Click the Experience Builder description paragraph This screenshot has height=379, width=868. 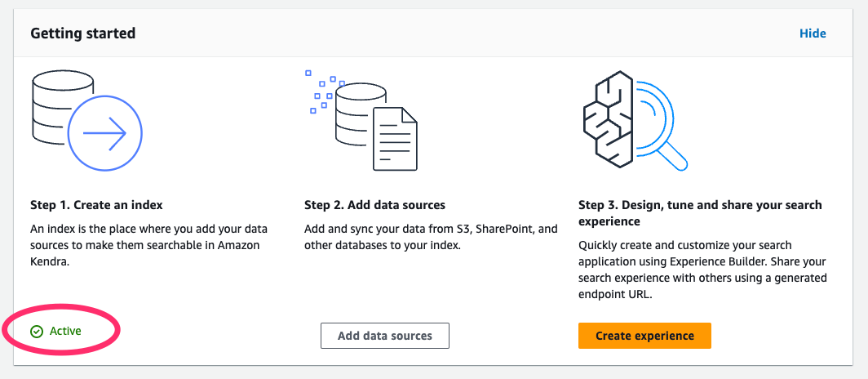click(x=702, y=270)
